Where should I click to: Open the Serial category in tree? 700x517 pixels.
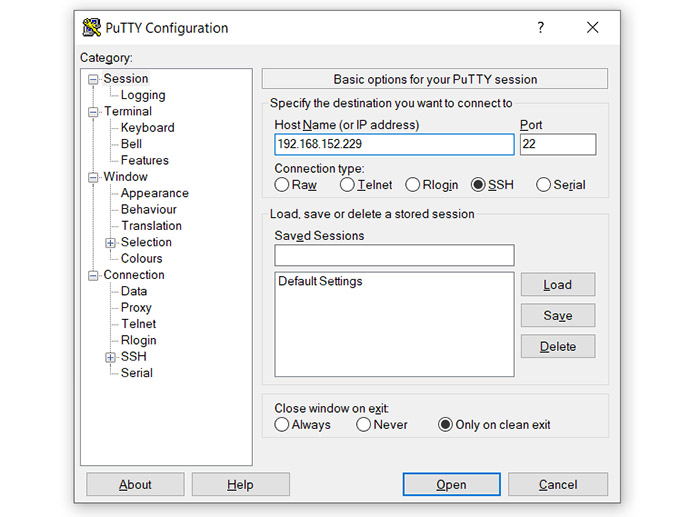click(137, 373)
